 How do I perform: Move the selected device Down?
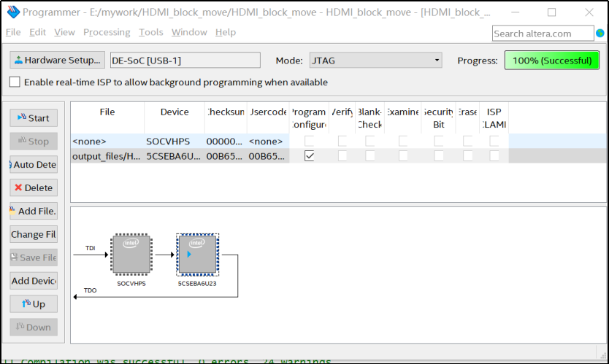point(34,328)
